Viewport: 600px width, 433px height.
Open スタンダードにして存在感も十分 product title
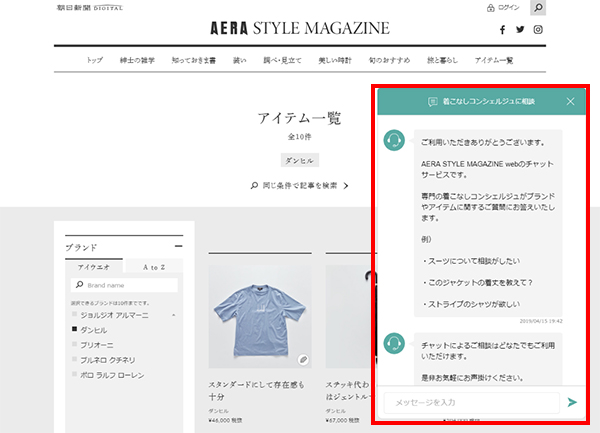256,391
